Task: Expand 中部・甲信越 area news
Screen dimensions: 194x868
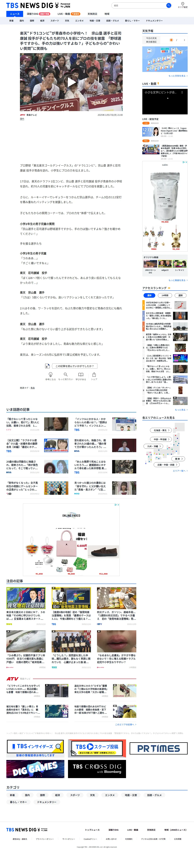Action: pos(161,439)
